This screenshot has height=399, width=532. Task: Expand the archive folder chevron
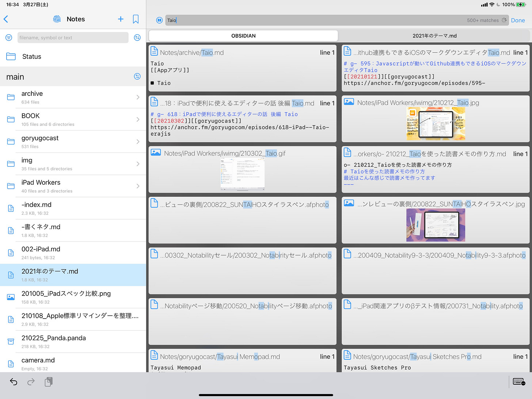pos(138,97)
